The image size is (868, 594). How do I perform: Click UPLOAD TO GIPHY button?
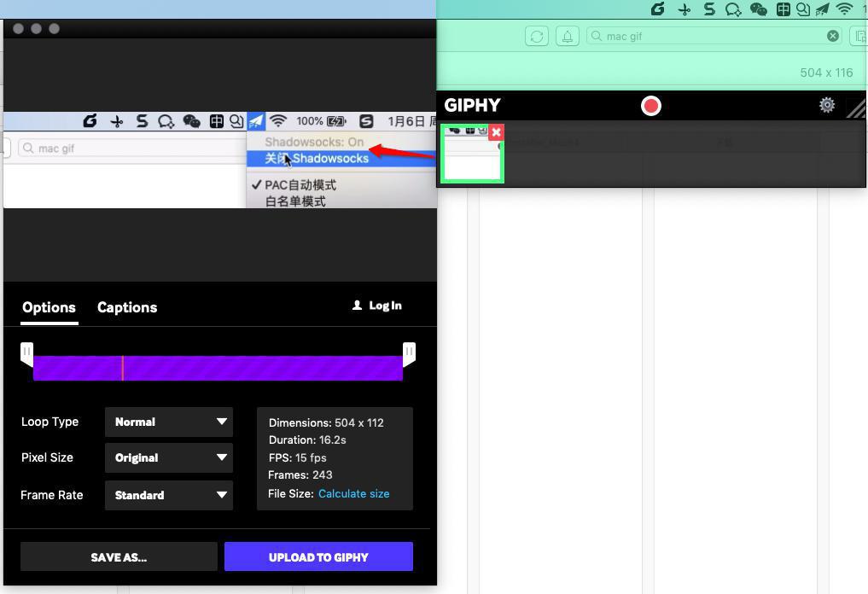tap(318, 557)
